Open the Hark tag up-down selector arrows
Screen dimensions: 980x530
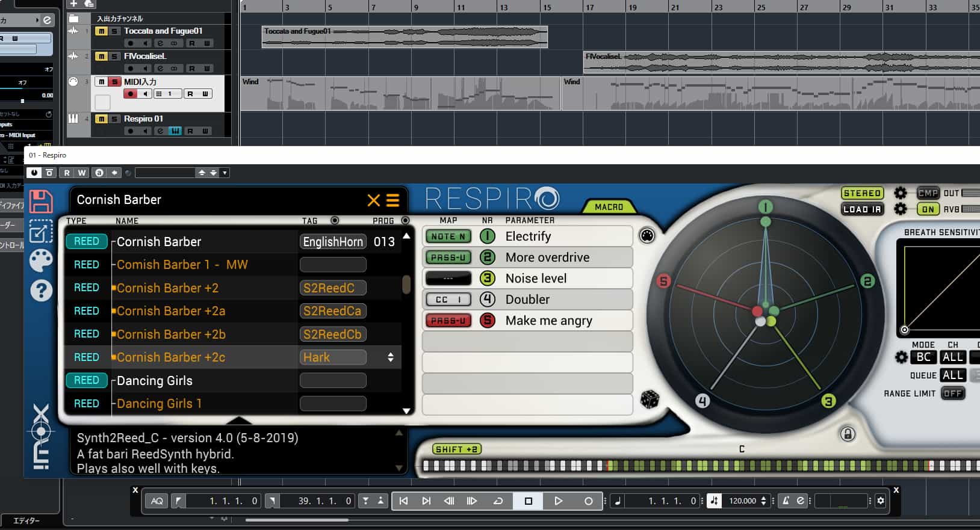[391, 357]
